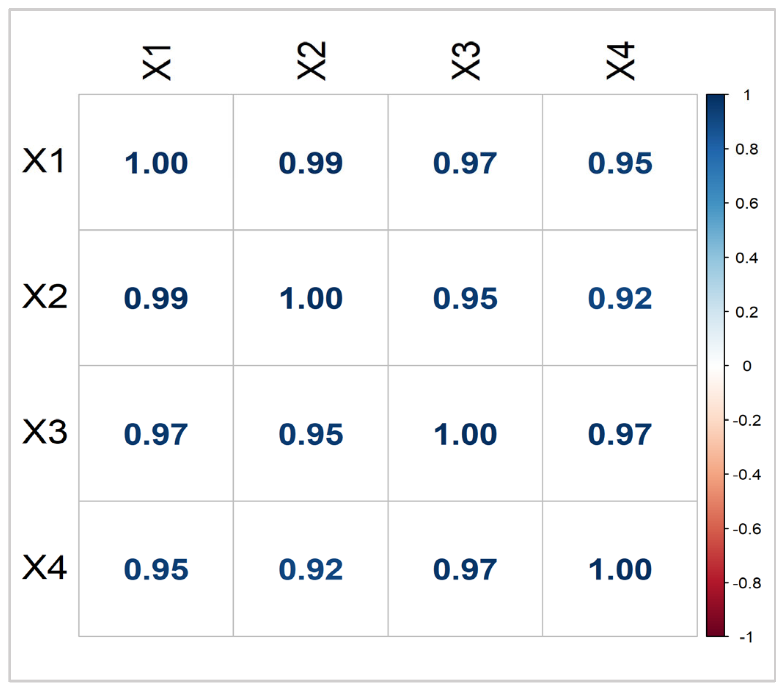Click the -0.4 tick label on color scale
The image size is (784, 688).
tap(746, 475)
